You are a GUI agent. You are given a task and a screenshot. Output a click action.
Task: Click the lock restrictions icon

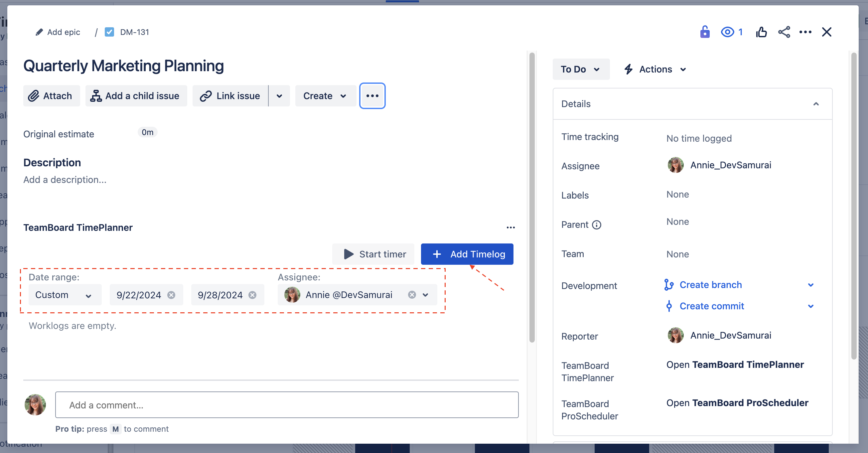coord(705,32)
